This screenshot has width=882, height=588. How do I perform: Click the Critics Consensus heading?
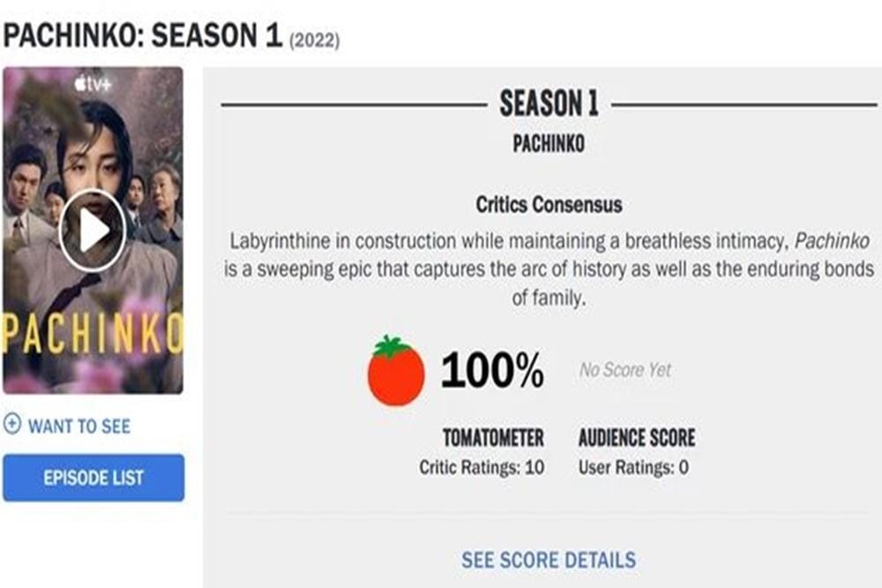549,205
